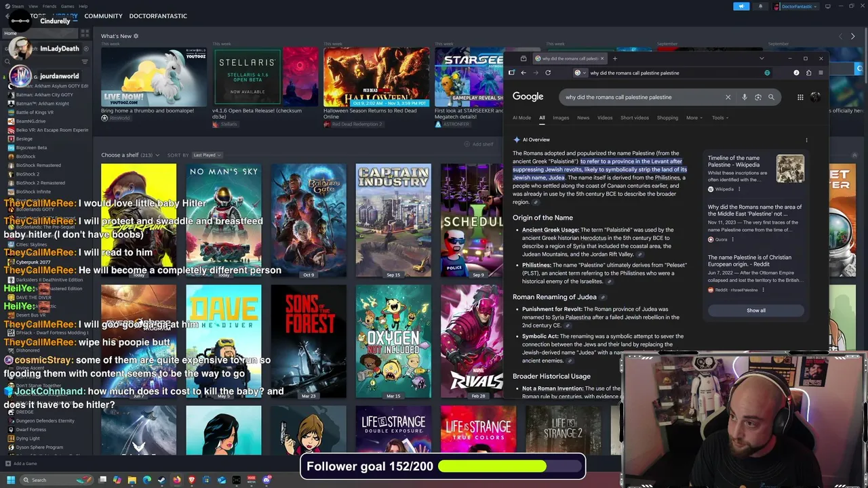Switch Google results to News

pos(583,118)
